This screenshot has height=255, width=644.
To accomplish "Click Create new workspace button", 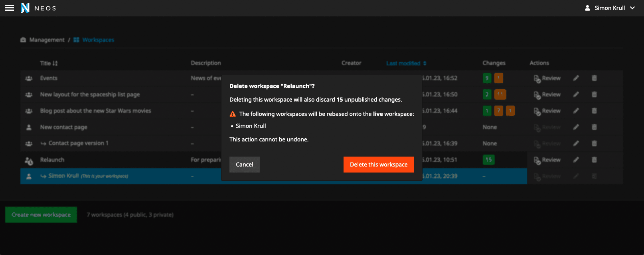I will (41, 215).
